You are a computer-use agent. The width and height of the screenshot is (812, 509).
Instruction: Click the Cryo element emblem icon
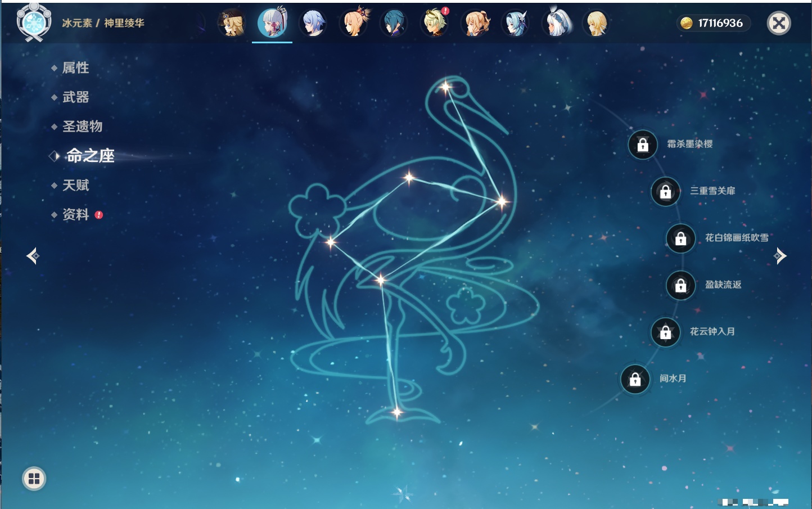(34, 22)
